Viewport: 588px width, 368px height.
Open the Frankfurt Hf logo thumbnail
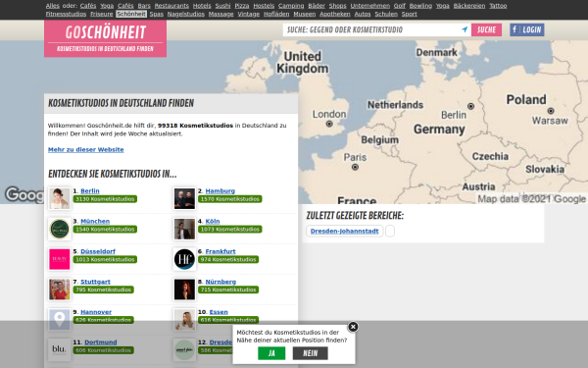coord(184,259)
